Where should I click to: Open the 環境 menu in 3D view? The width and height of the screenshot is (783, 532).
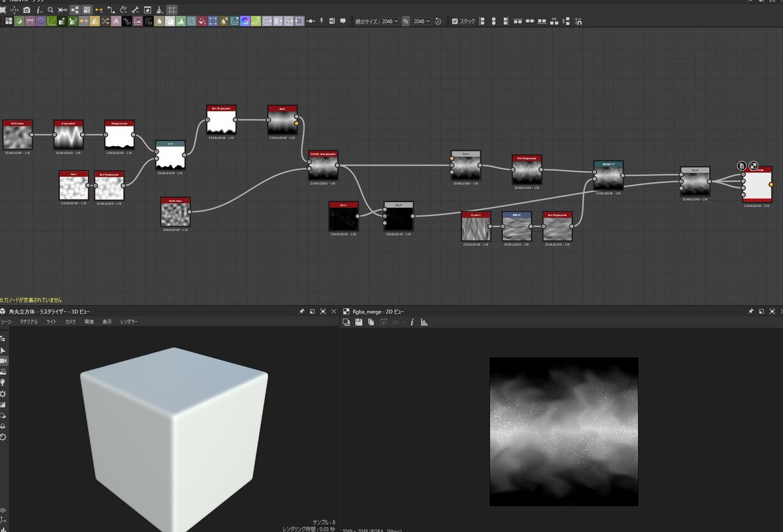(x=89, y=322)
